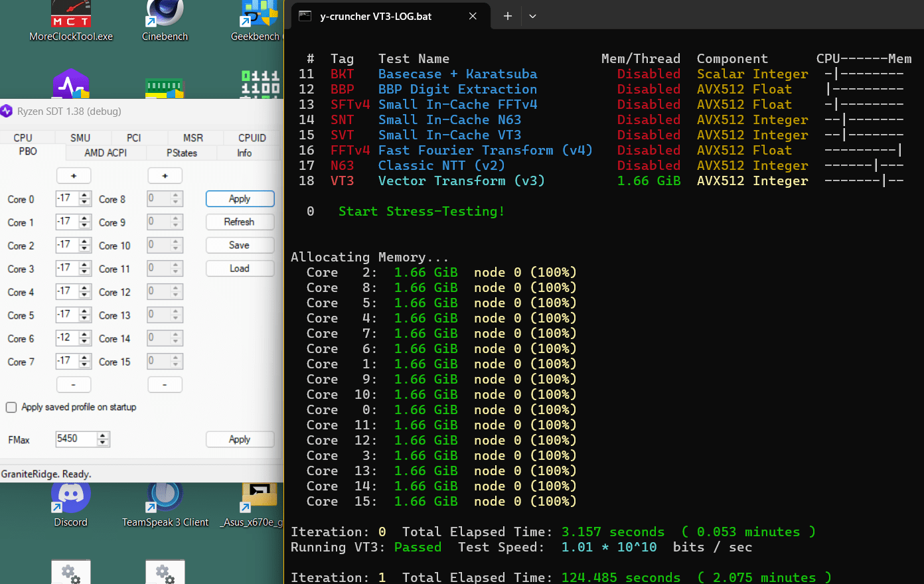Image resolution: width=924 pixels, height=584 pixels.
Task: Decrease all offsets for cores 8-15 with minus
Action: (165, 384)
